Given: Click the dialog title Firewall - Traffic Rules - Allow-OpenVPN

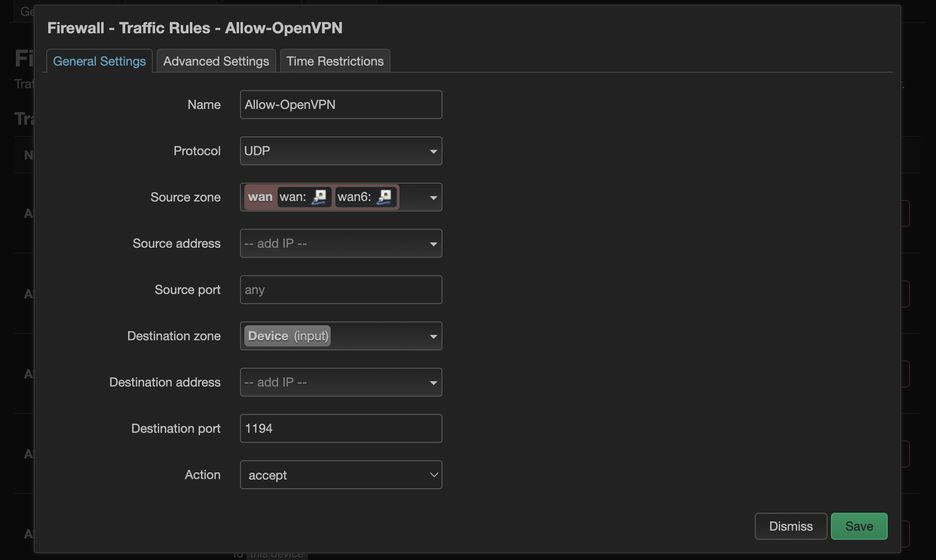Looking at the screenshot, I should (195, 28).
